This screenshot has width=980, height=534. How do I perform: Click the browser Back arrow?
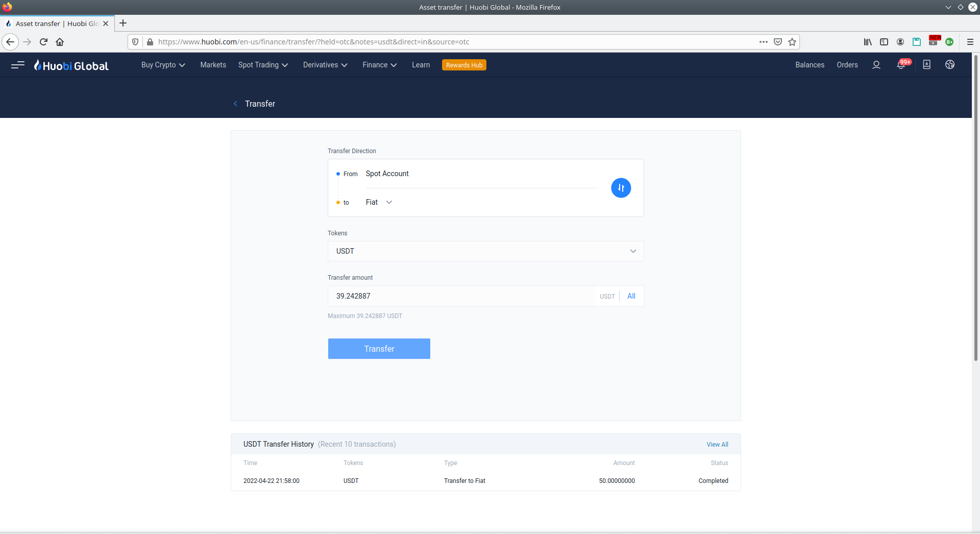[x=10, y=42]
